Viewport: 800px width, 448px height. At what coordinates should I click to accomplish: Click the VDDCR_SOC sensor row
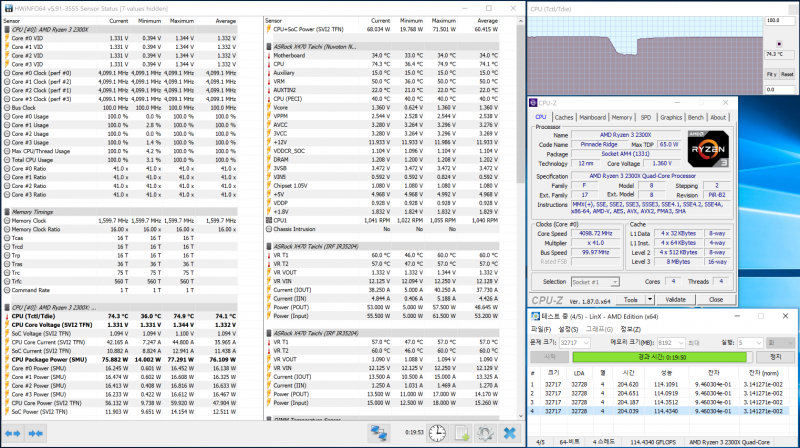[x=382, y=151]
